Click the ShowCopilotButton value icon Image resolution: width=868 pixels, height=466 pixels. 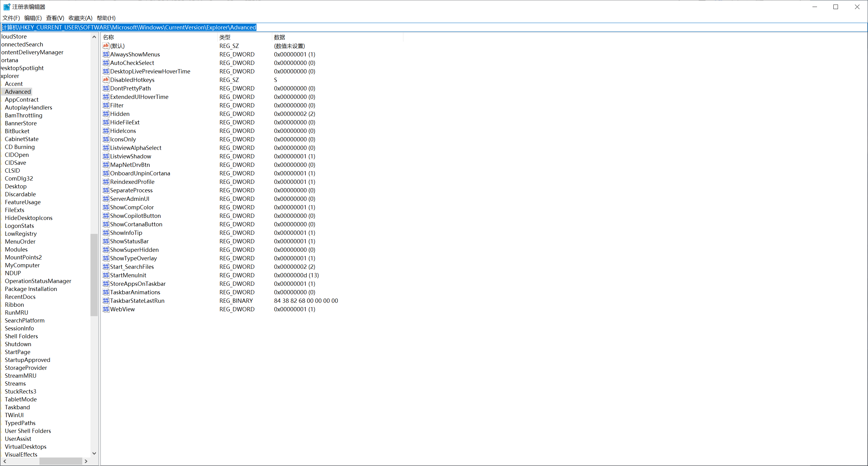[x=106, y=216]
